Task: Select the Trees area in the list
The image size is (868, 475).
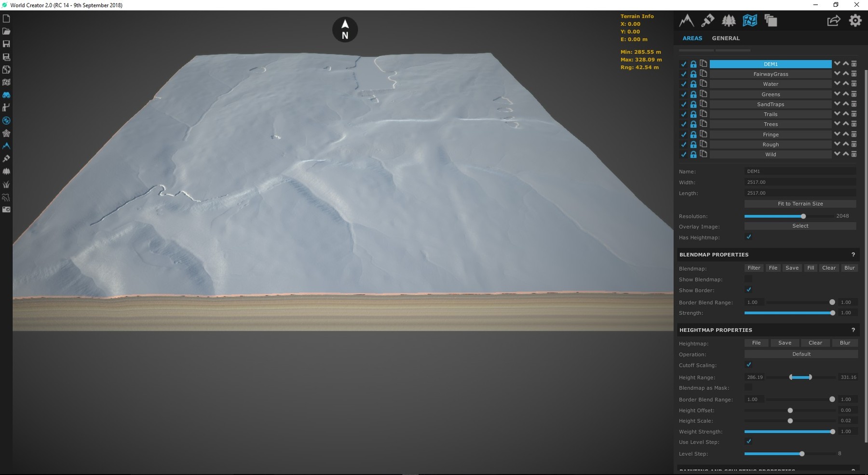Action: [771, 124]
